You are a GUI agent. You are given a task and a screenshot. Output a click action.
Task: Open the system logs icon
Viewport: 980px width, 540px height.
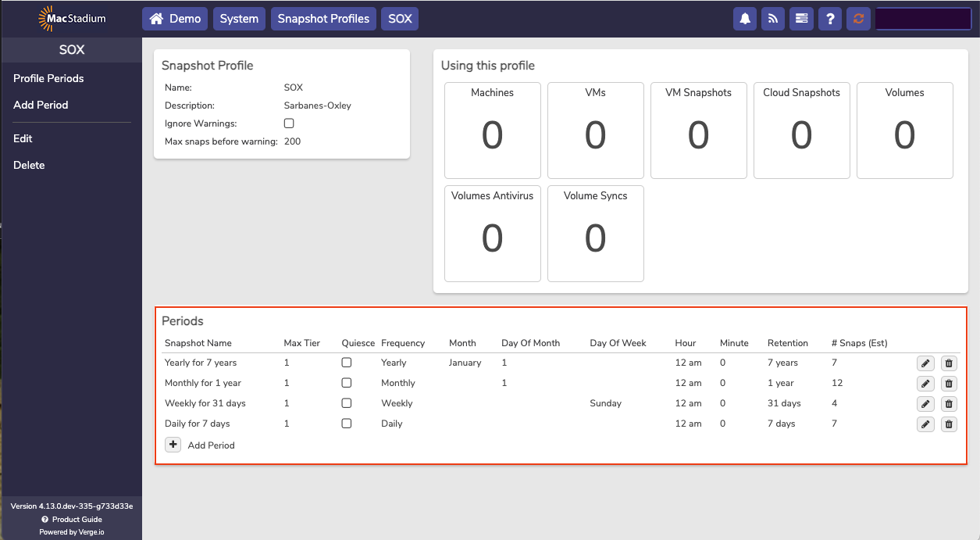(x=801, y=19)
